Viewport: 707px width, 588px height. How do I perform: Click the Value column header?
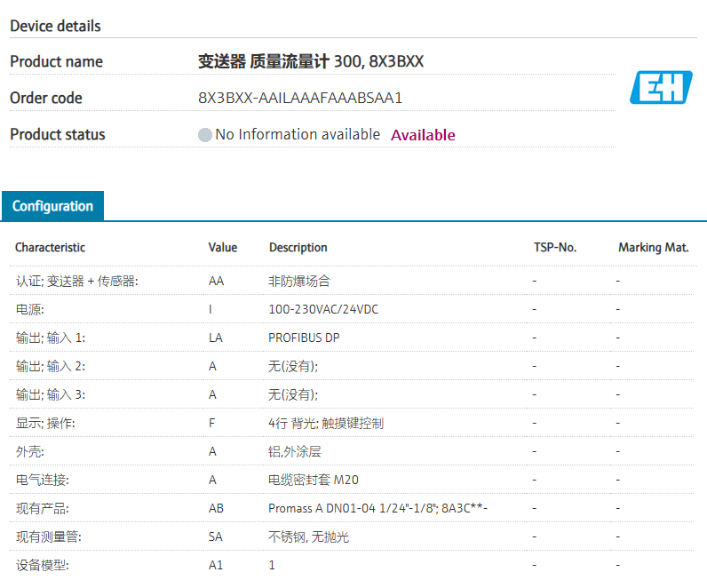tap(223, 248)
